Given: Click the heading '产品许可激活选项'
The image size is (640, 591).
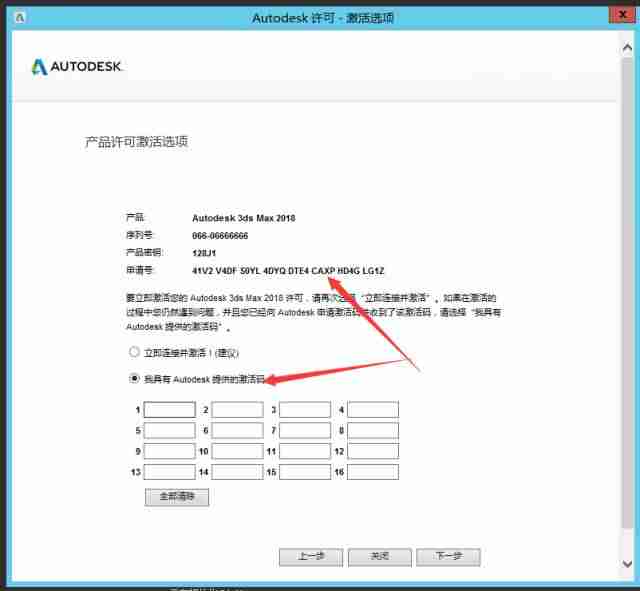Looking at the screenshot, I should tap(136, 142).
